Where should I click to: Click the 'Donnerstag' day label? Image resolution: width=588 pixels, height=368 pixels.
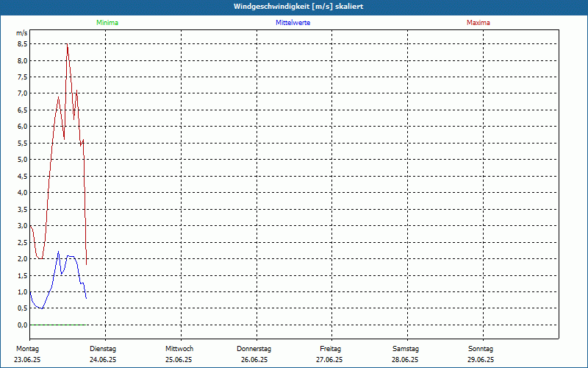pos(254,349)
